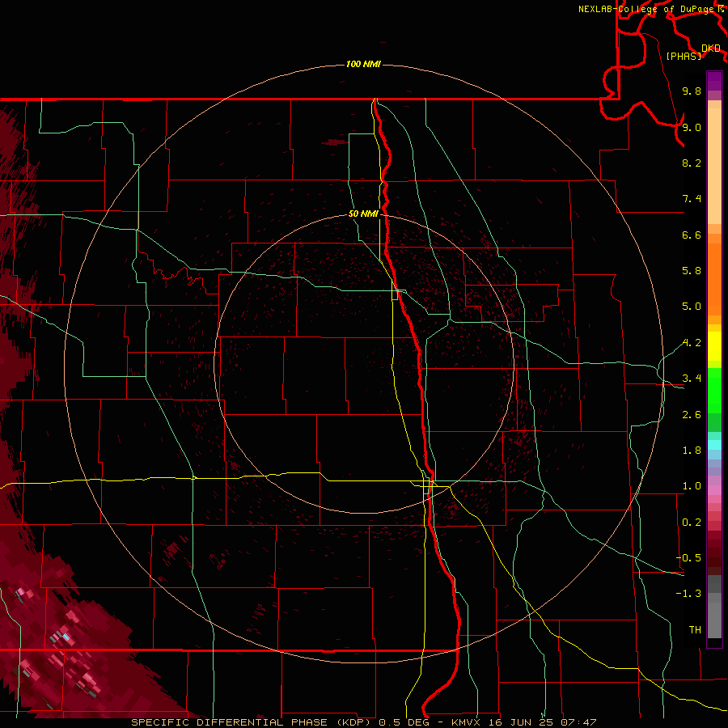Click the 1.0 value on color scale

692,486
